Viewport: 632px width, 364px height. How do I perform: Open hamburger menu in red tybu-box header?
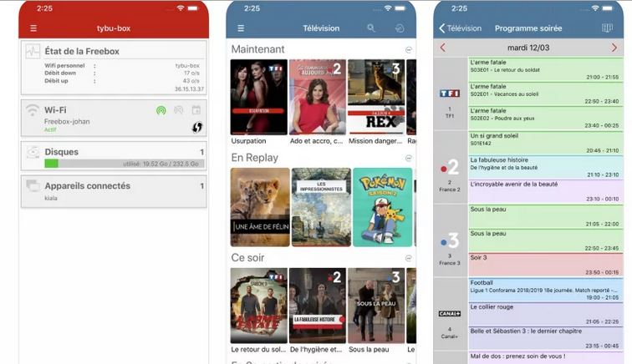point(33,28)
